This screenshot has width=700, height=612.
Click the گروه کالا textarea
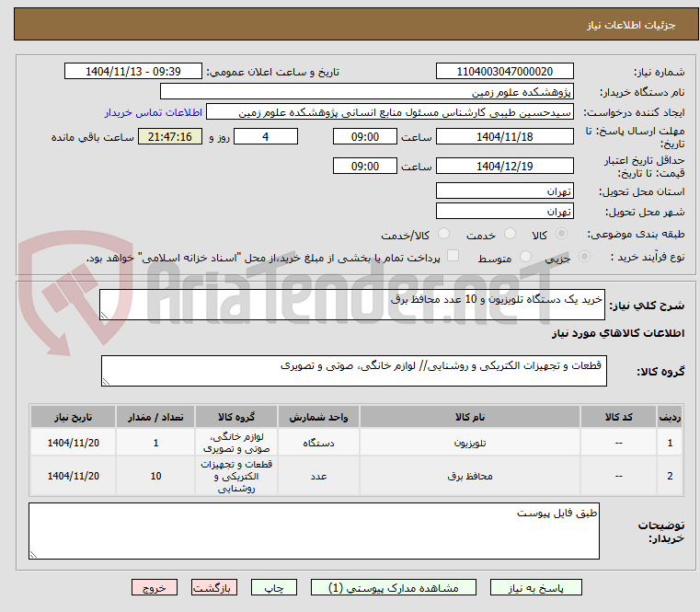(x=354, y=371)
